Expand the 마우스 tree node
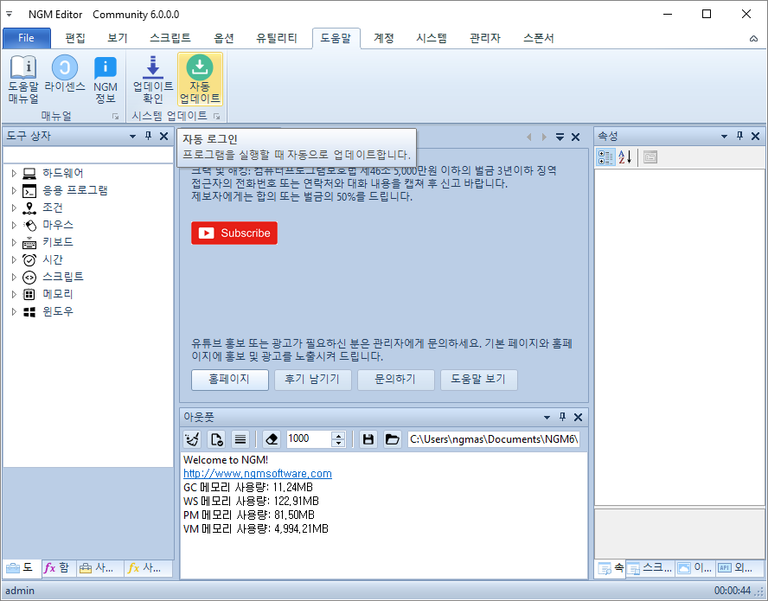This screenshot has width=768, height=601. 14,225
